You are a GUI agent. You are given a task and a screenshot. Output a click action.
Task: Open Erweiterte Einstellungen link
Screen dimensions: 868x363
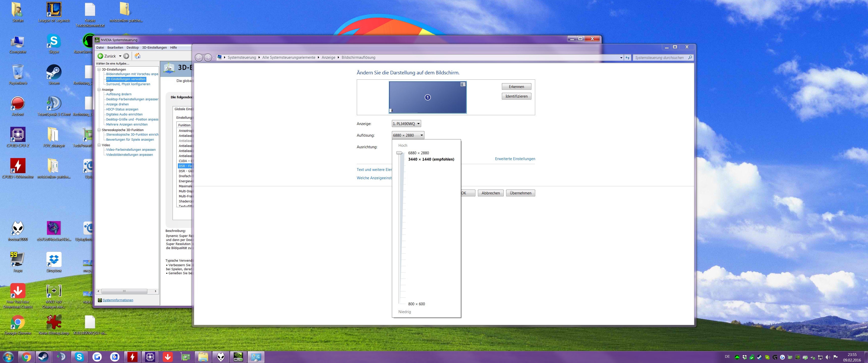pos(514,159)
